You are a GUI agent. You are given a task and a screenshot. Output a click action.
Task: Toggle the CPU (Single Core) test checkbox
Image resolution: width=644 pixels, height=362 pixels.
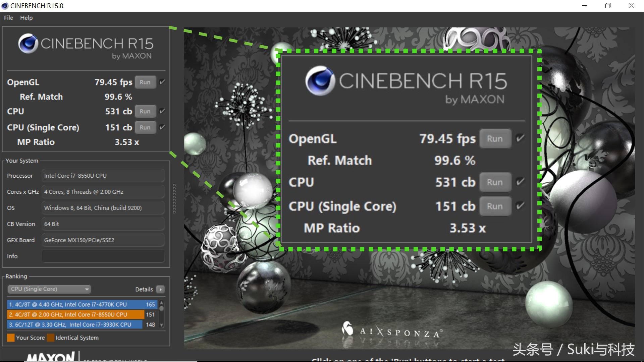pos(162,127)
